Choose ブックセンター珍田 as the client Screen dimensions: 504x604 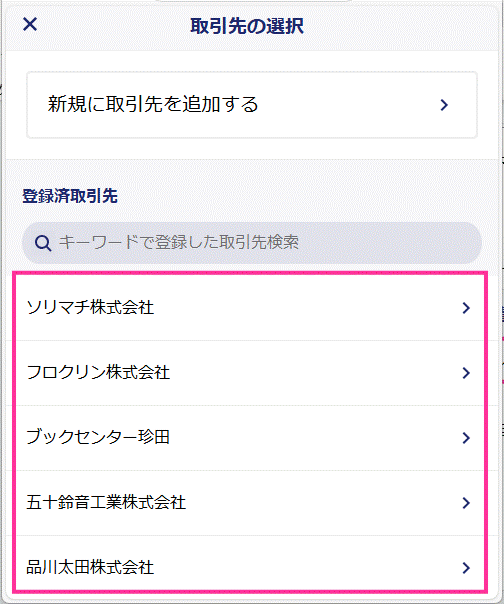click(98, 438)
